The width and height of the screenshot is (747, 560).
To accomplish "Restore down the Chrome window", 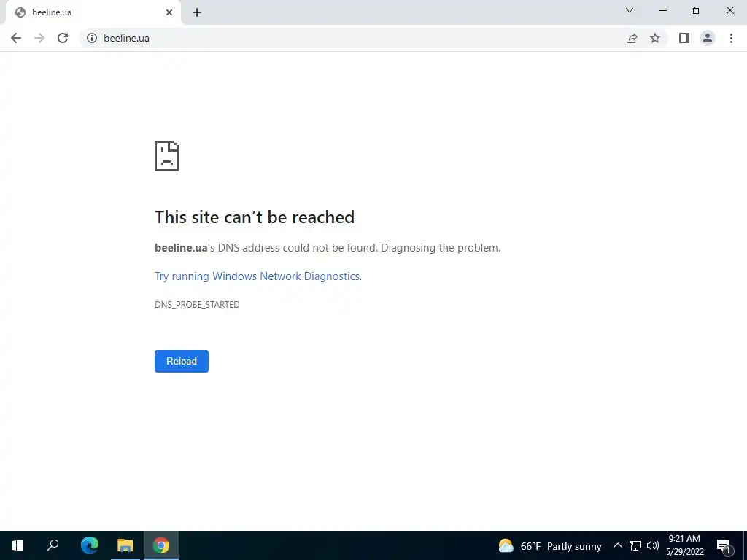I will [697, 10].
